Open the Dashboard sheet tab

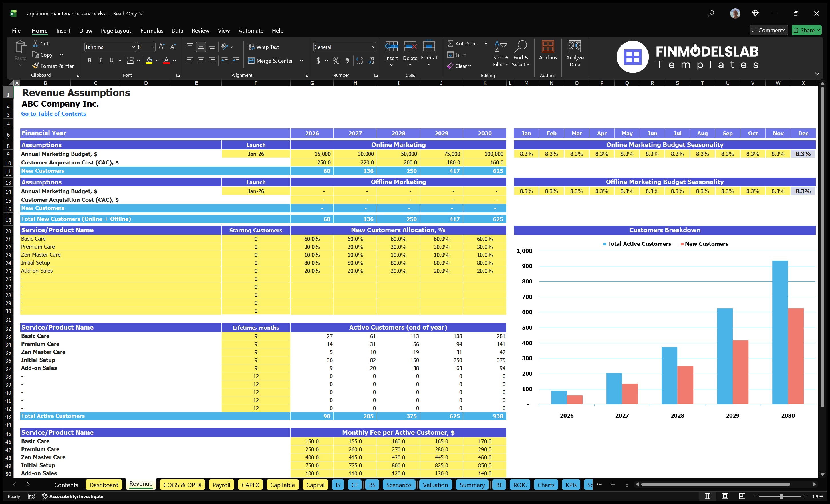coord(104,485)
